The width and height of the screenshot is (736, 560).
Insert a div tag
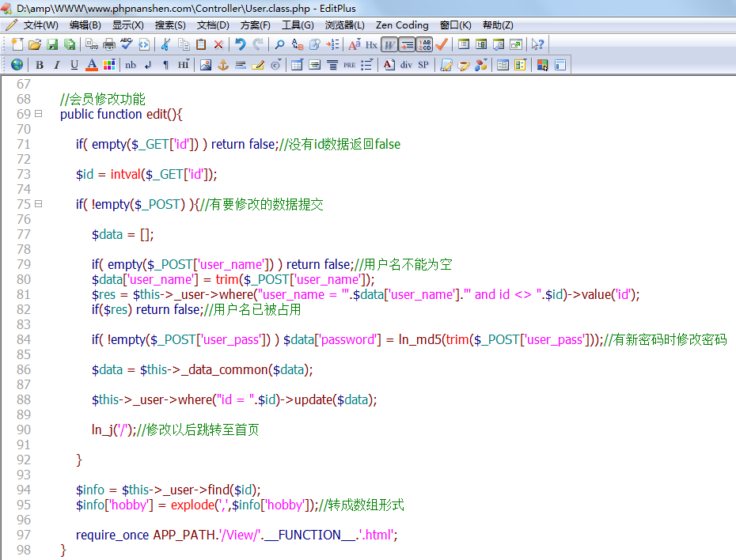click(x=406, y=65)
